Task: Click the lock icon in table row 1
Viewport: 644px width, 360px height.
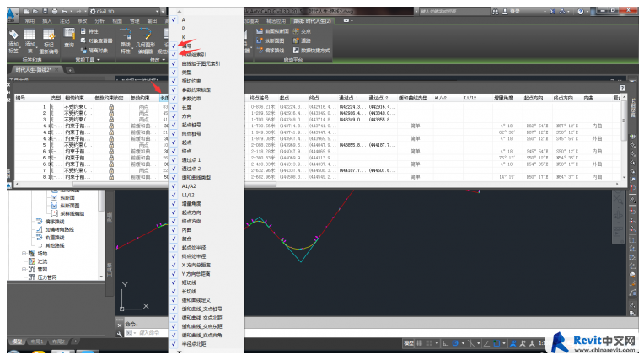Action: coord(111,106)
